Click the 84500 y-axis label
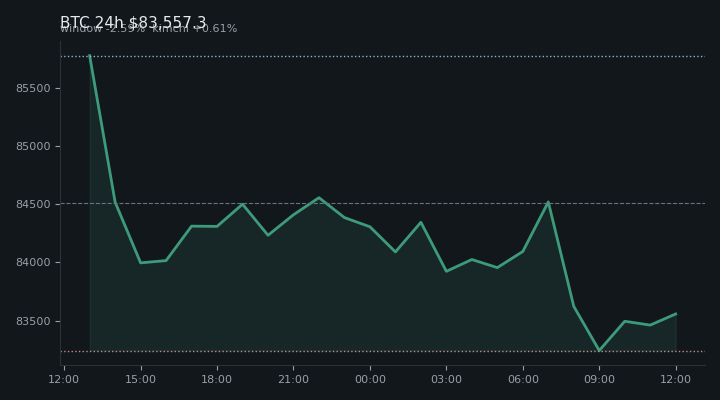 pyautogui.click(x=33, y=204)
